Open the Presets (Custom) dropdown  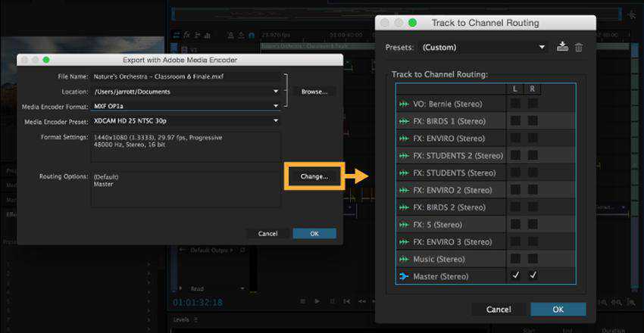tap(483, 47)
